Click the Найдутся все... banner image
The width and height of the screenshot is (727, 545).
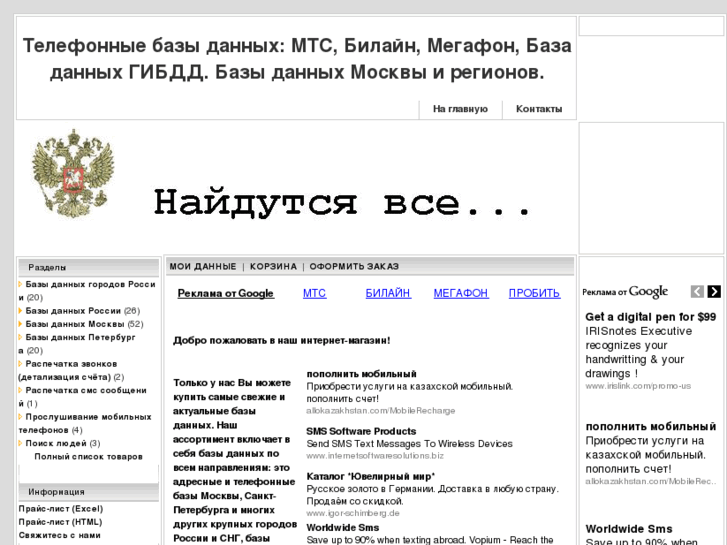(x=342, y=203)
